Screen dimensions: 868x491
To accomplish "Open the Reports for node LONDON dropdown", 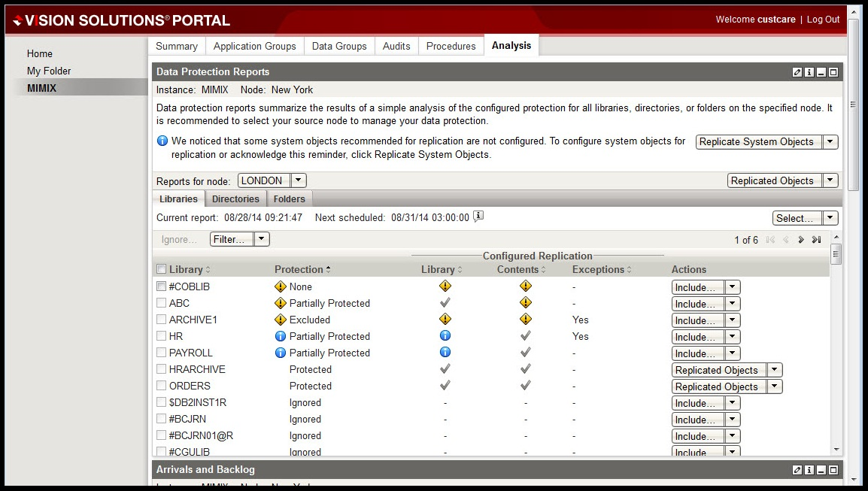I will pyautogui.click(x=298, y=180).
